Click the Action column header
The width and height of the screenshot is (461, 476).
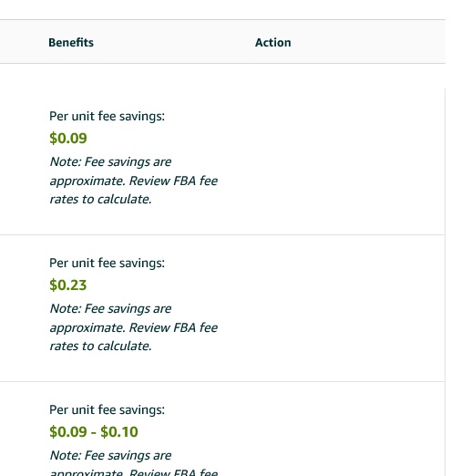pyautogui.click(x=273, y=43)
